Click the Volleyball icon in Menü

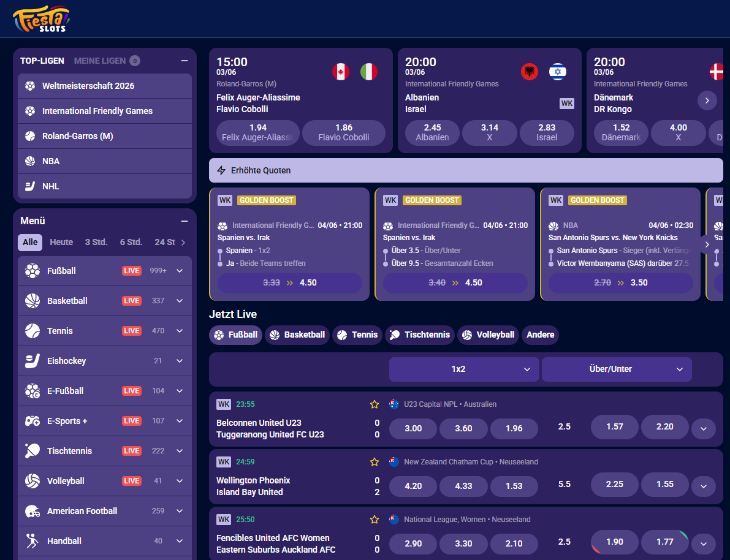(32, 481)
